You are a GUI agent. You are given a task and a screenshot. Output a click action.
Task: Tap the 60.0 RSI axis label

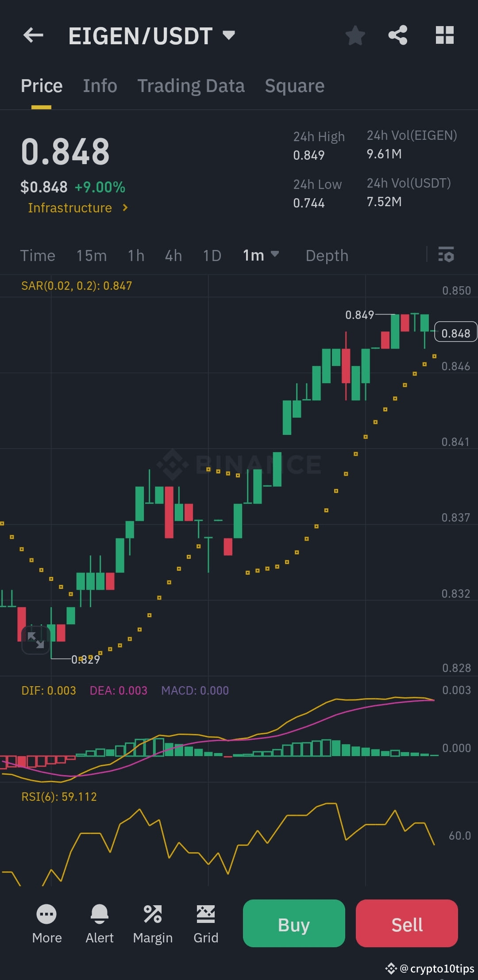pos(460,835)
